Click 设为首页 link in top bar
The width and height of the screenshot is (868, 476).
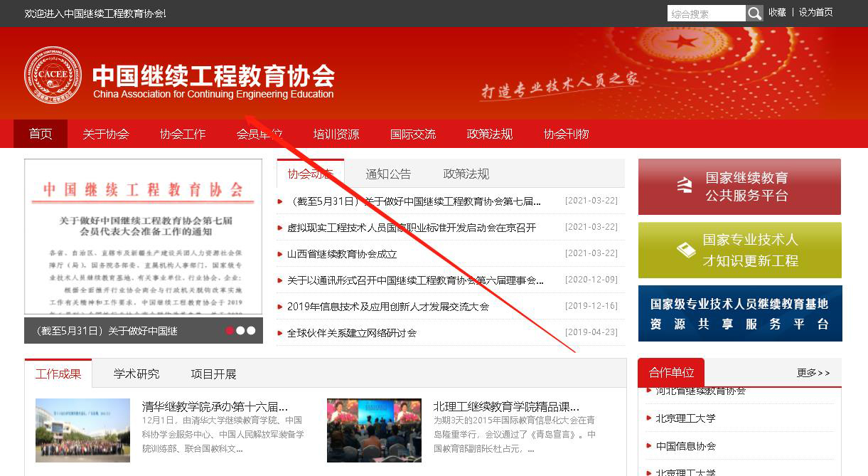(x=815, y=12)
